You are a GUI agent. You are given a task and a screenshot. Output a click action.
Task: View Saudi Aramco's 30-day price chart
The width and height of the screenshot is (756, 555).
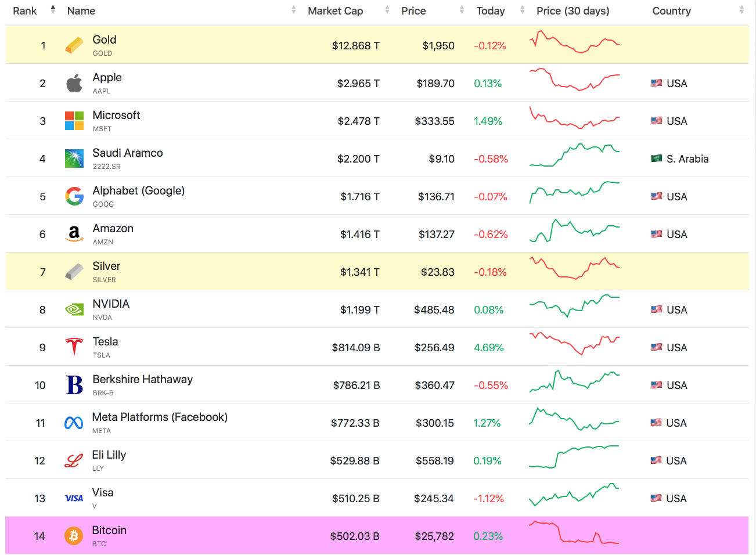(x=574, y=155)
